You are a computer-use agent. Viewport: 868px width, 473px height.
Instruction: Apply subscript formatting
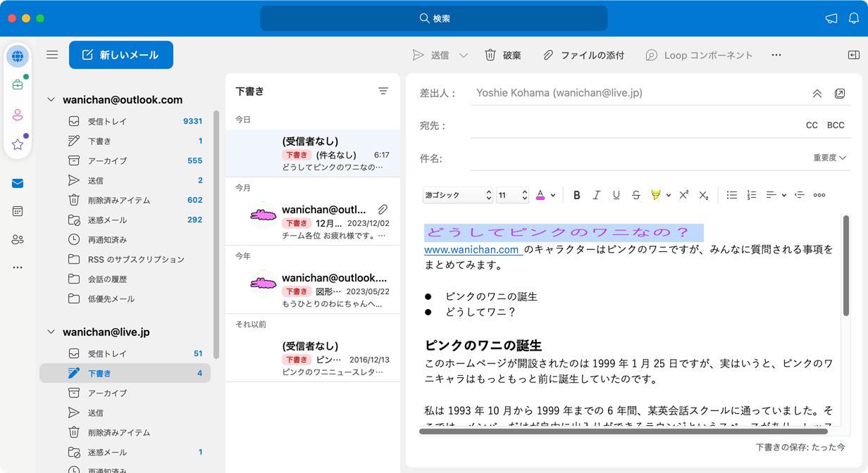coord(703,195)
